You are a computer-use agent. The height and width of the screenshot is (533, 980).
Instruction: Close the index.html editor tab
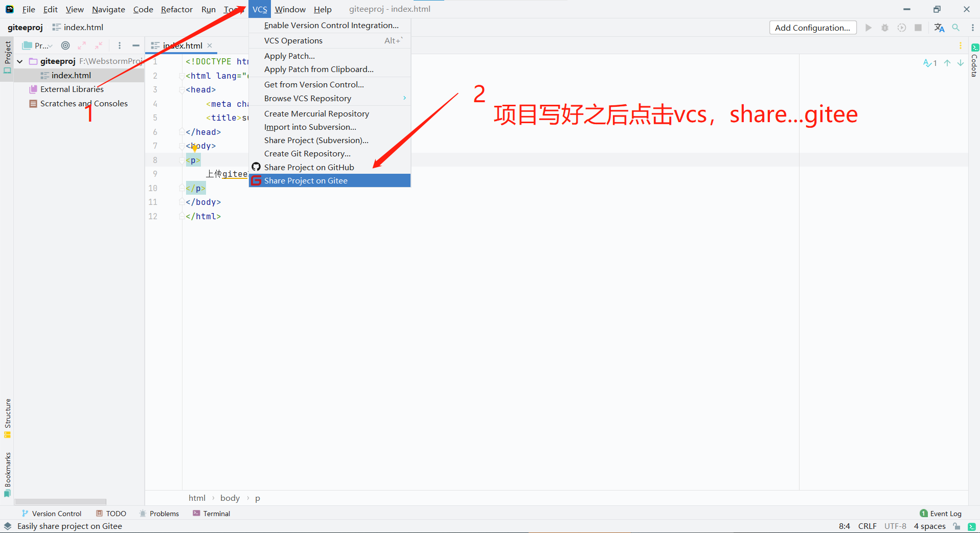[210, 45]
